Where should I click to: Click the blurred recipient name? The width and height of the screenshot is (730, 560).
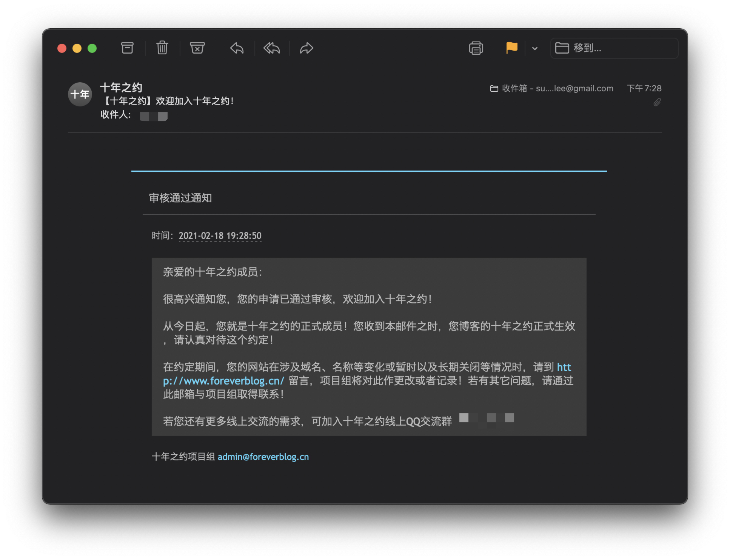point(154,117)
